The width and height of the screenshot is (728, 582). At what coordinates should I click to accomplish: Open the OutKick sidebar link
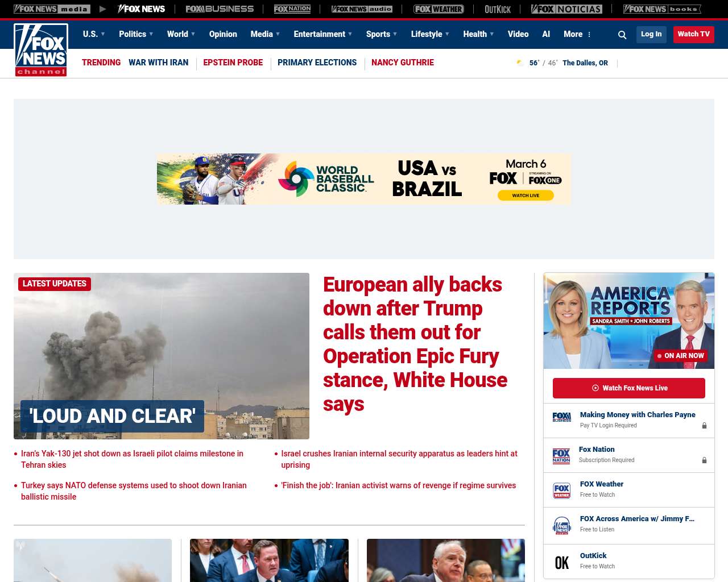(593, 556)
